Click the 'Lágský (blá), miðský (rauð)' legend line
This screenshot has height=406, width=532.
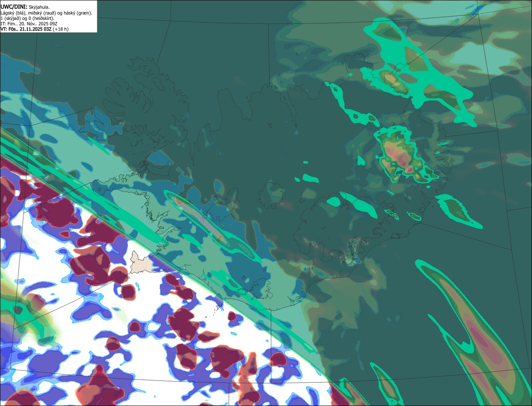46,13
